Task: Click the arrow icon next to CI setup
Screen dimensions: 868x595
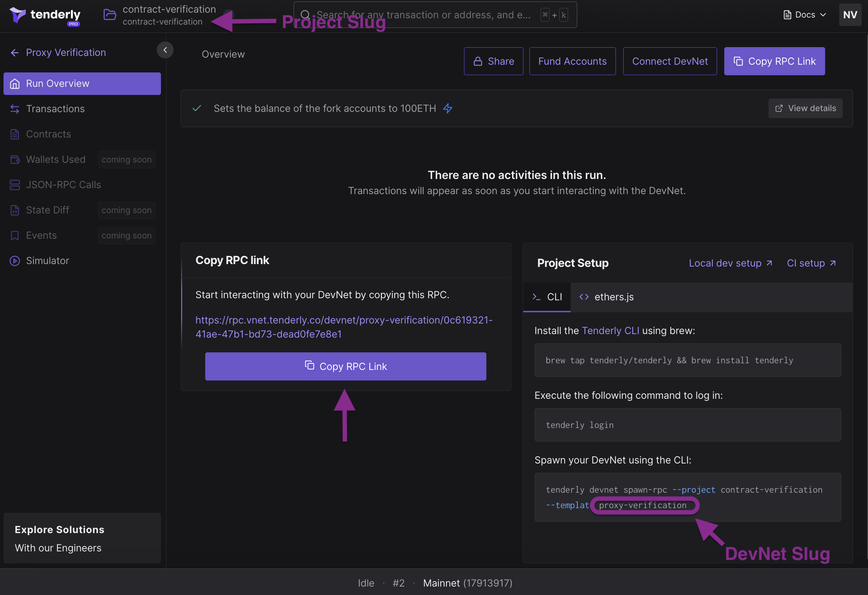Action: coord(833,263)
